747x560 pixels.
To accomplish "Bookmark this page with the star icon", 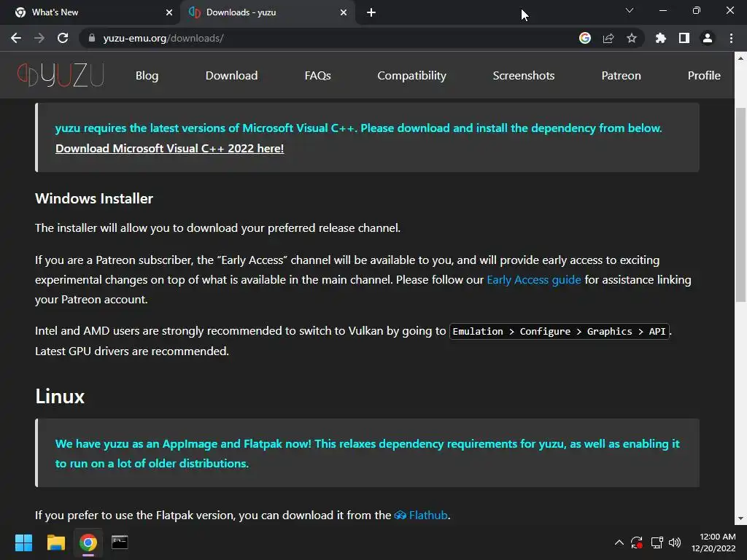I will click(632, 38).
